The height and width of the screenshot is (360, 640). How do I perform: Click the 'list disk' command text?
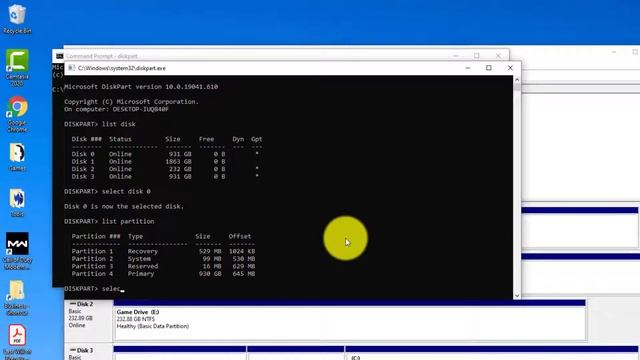tap(119, 124)
